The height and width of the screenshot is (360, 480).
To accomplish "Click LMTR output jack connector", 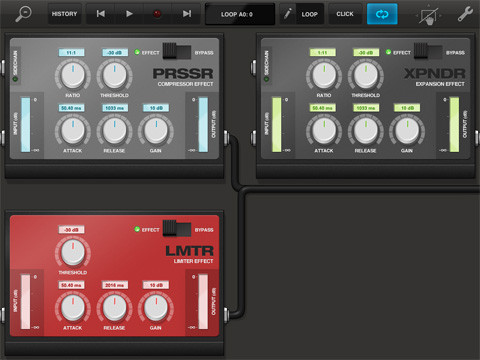I will (227, 315).
